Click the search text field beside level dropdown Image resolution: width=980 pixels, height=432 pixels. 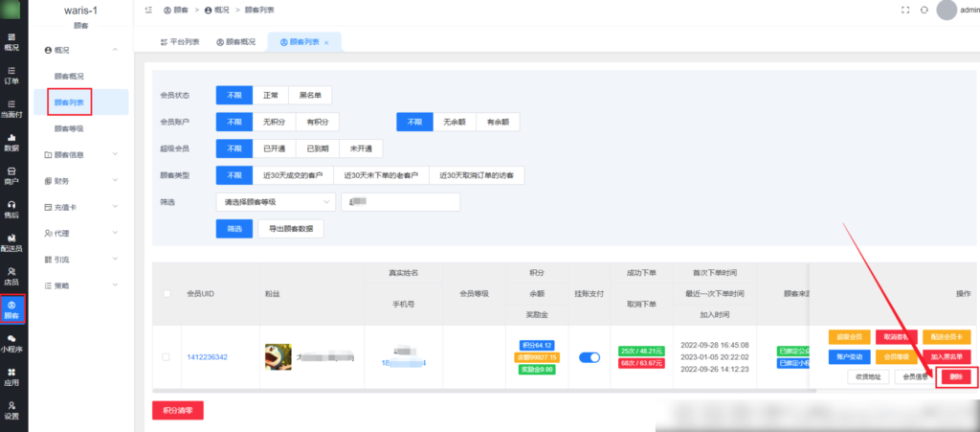click(400, 202)
